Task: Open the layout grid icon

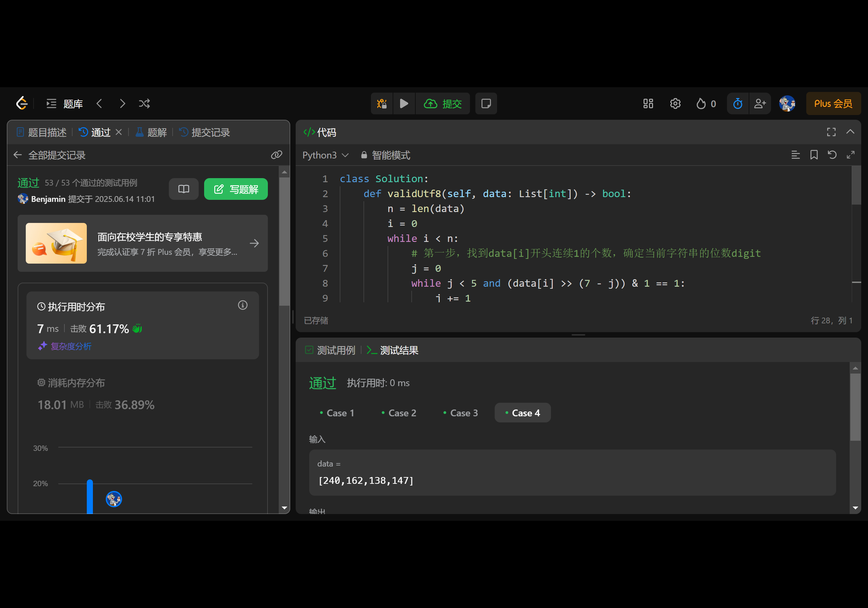Action: point(648,104)
